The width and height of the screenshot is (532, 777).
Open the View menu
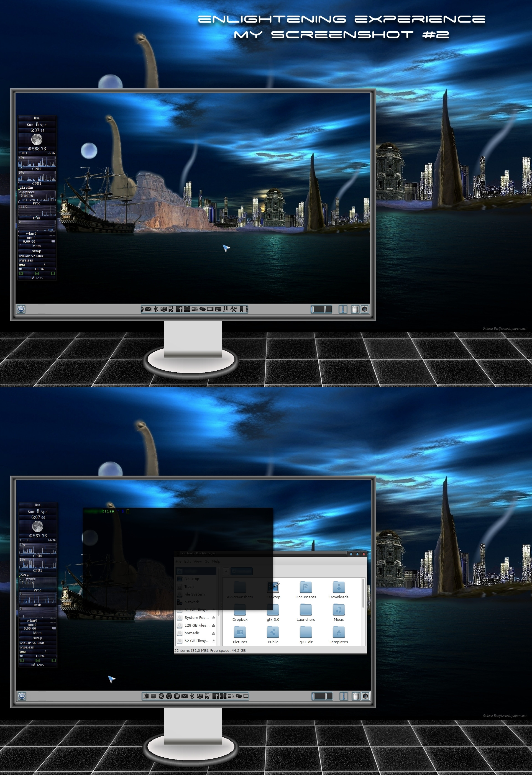point(198,561)
